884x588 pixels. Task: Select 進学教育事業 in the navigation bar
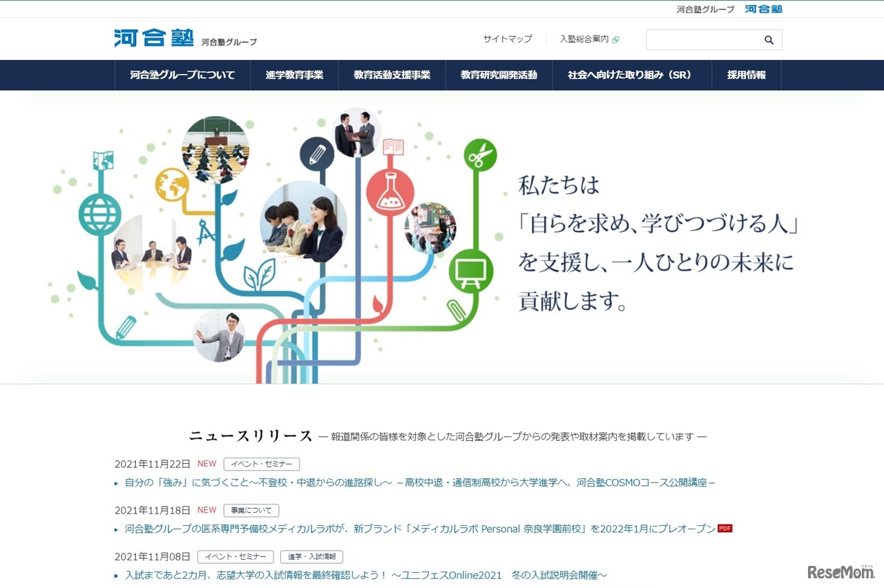pos(294,75)
